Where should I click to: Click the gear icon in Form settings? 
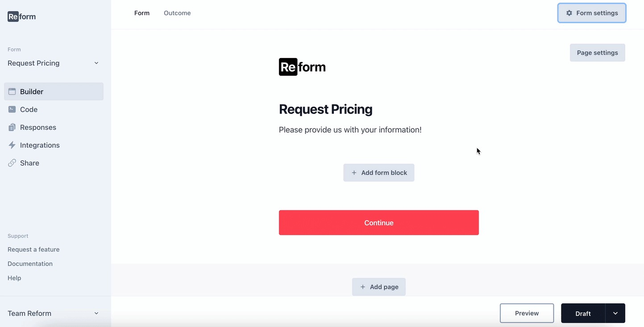tap(569, 13)
